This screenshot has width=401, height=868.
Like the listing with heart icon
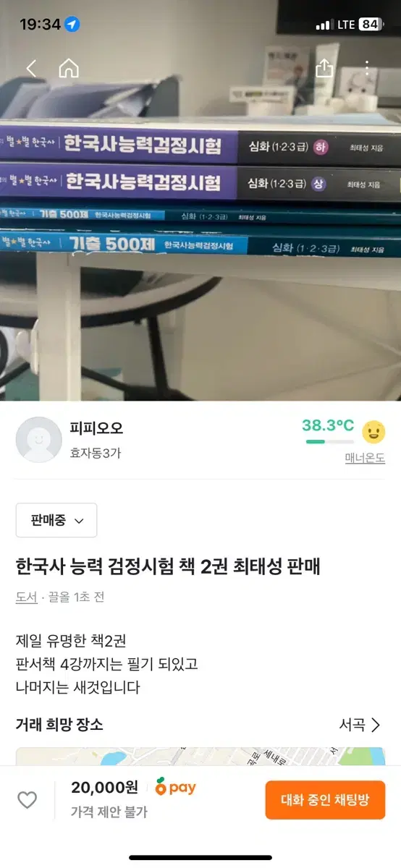[x=27, y=800]
